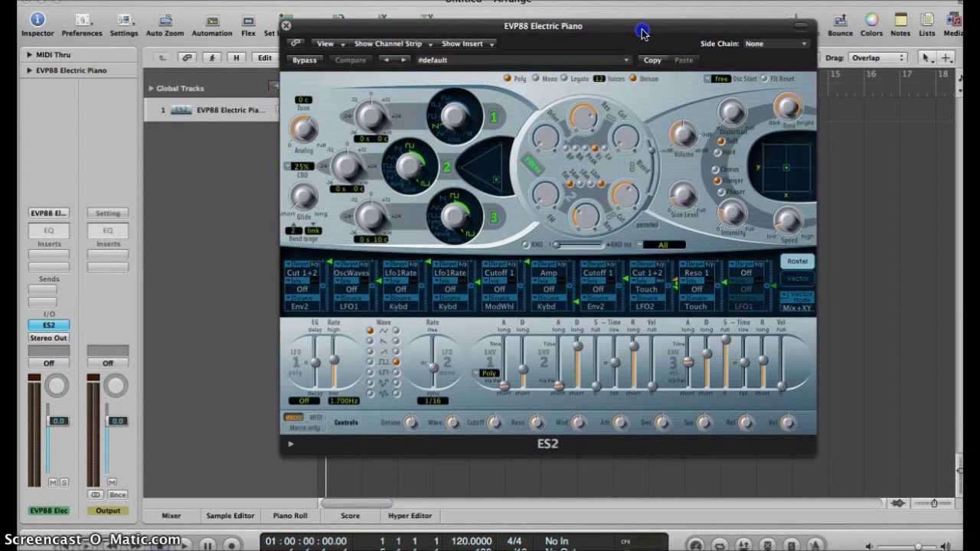Click the Flex toolbar icon

pyautogui.click(x=248, y=25)
